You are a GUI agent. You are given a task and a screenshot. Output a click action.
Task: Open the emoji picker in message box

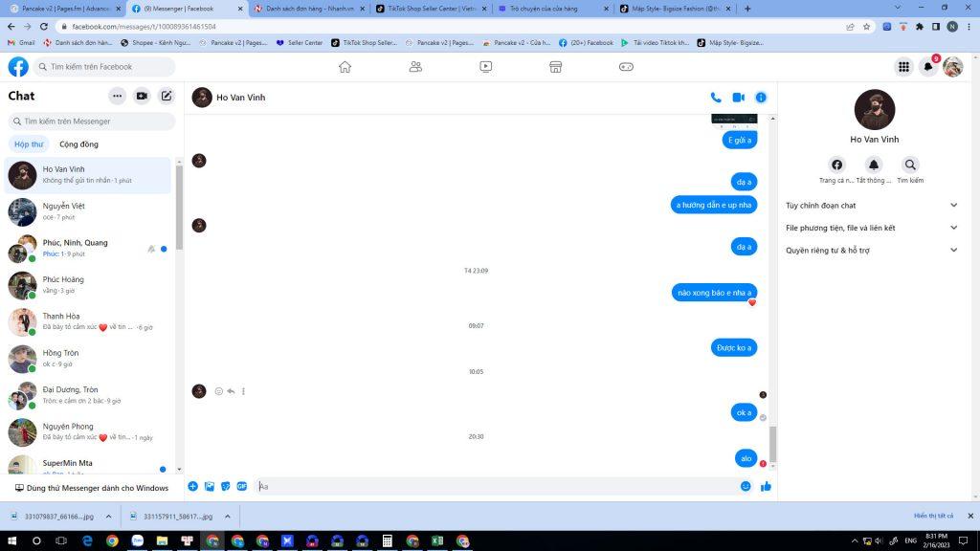[x=746, y=486]
